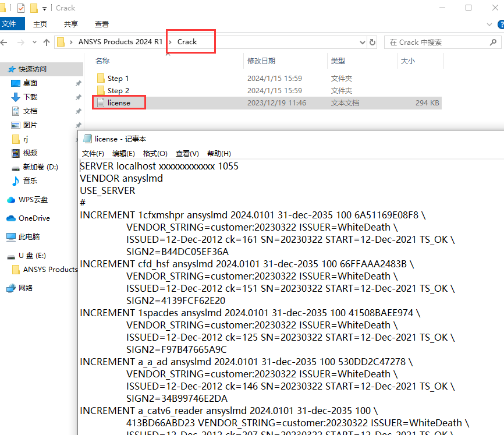Unpin 桌面 using its pin icon
The height and width of the screenshot is (435, 504).
tap(78, 84)
